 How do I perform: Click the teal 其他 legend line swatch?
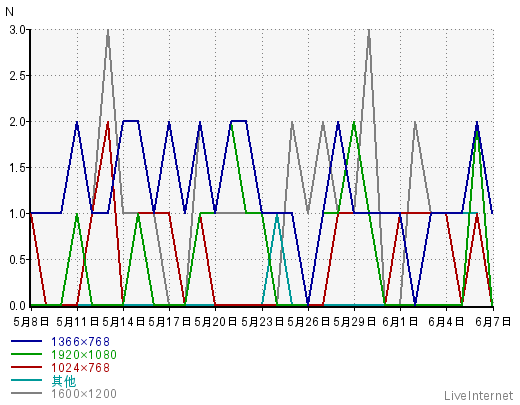point(26,380)
